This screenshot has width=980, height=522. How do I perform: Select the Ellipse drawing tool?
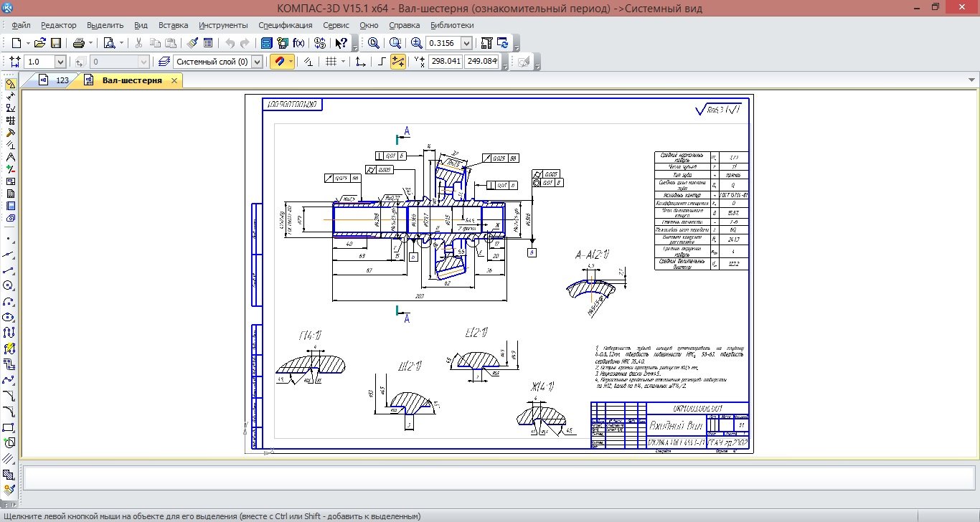[9, 317]
